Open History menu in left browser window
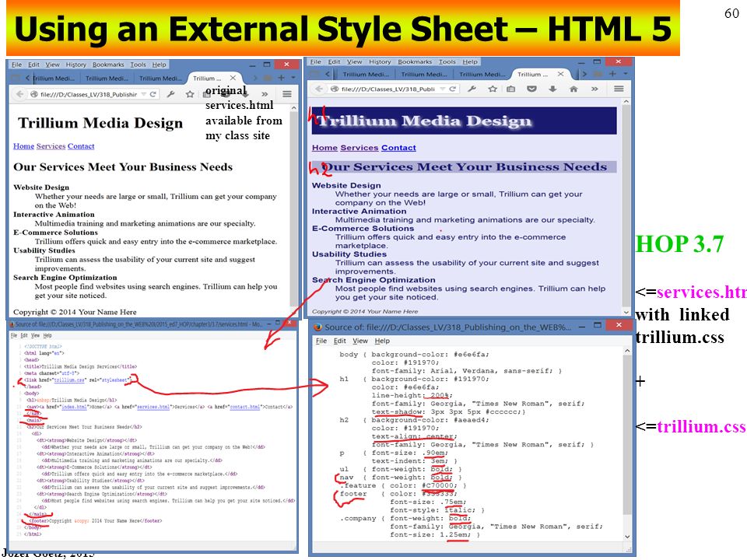Viewport: 747px width, 560px height. (75, 65)
